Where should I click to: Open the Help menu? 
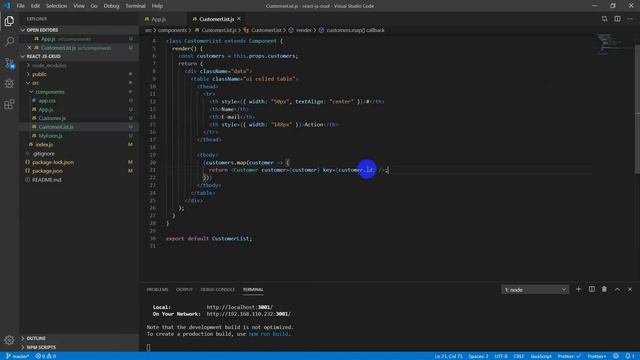point(157,6)
